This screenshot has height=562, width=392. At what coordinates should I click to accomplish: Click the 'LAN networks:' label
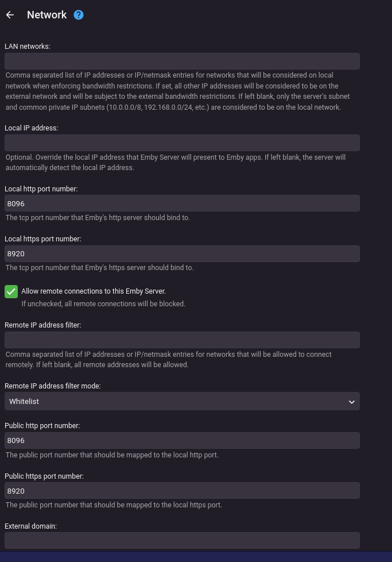pos(28,46)
